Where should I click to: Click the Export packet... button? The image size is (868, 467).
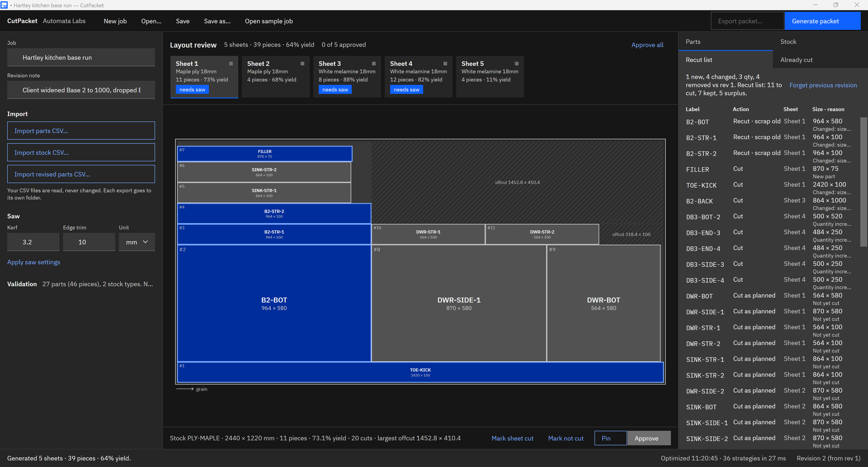coord(747,21)
